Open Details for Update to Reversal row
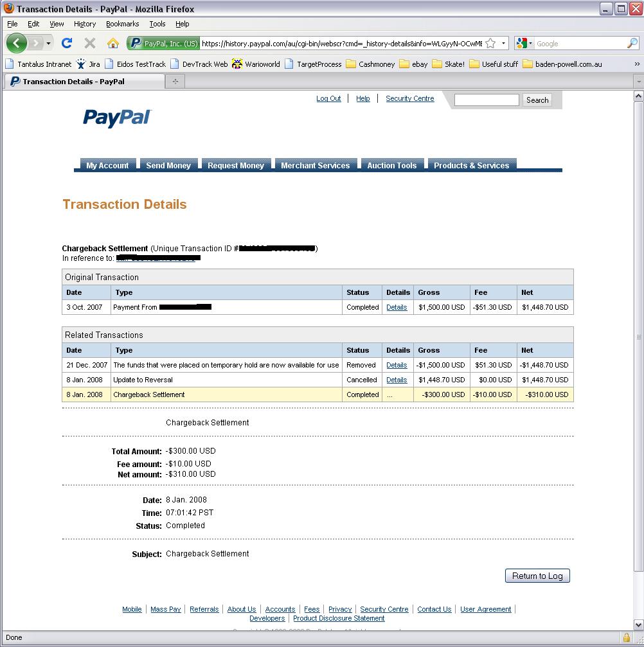 pos(397,380)
